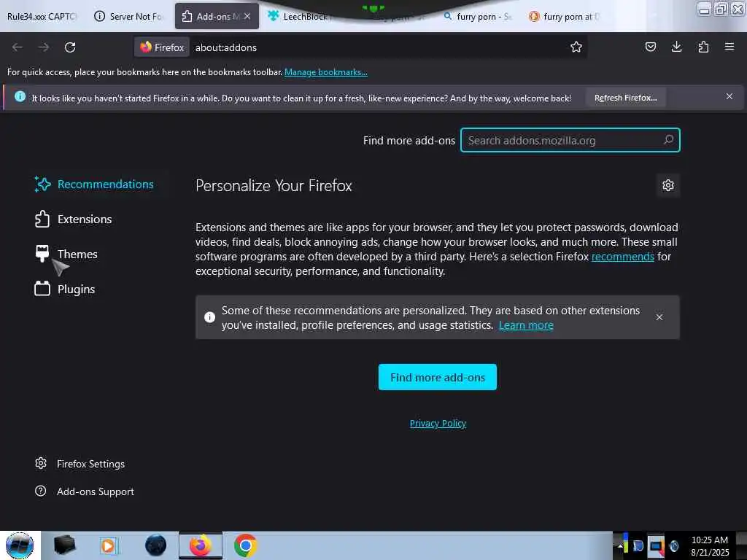Dismiss the personalized recommendations notice
The image size is (747, 560).
(659, 317)
